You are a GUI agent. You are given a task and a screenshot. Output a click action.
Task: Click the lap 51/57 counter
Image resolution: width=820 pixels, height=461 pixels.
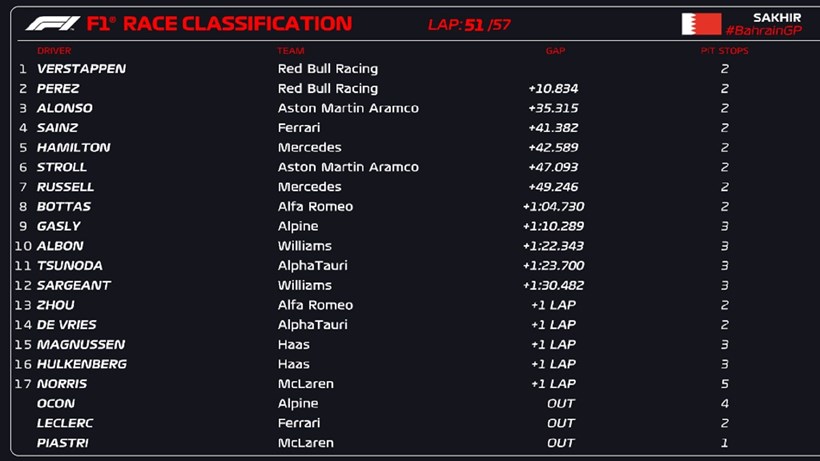(x=469, y=24)
